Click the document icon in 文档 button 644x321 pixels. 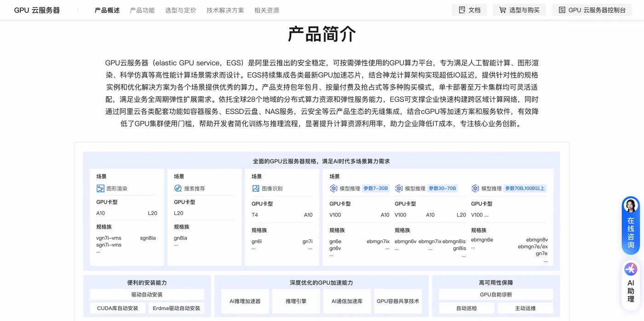(462, 10)
